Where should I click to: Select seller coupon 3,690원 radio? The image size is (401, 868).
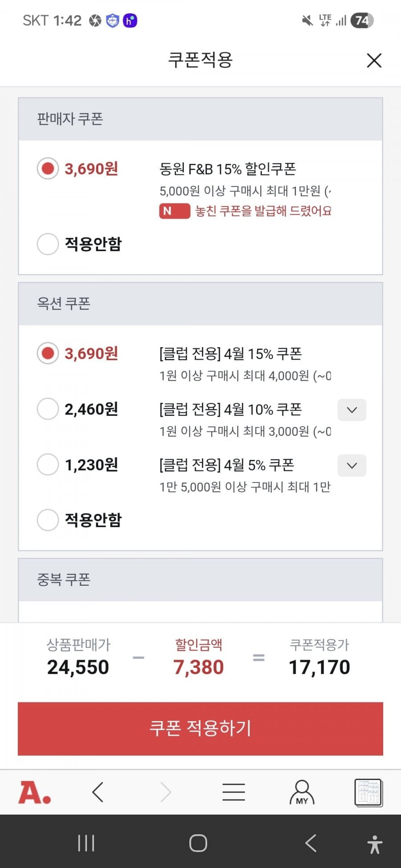[x=48, y=169]
